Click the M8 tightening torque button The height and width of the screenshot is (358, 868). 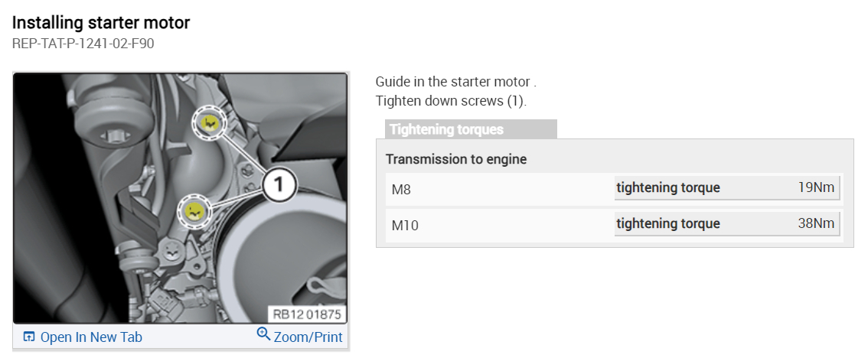[x=667, y=187]
